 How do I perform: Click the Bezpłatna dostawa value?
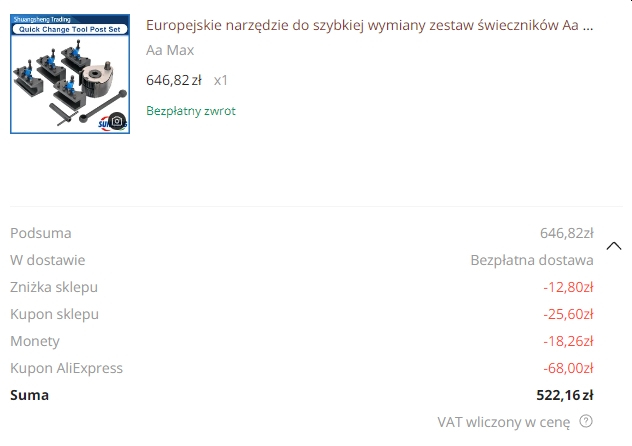pos(531,260)
